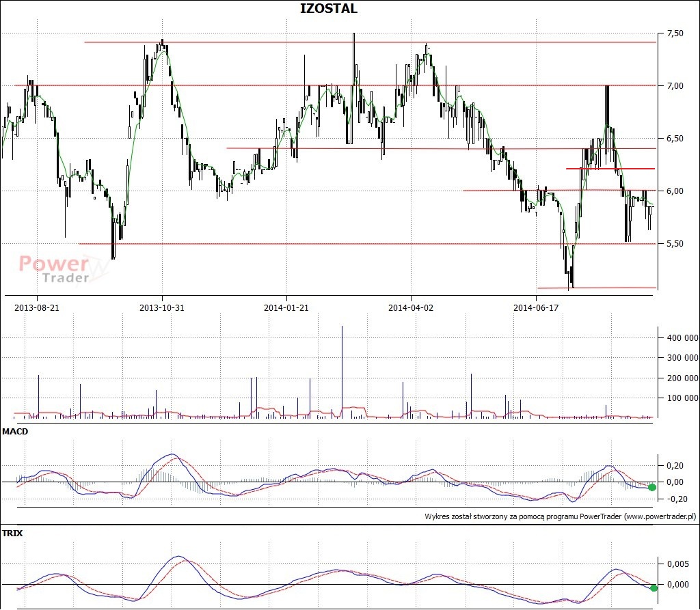Click the 6,00 price axis label
The height and width of the screenshot is (610, 700).
(675, 191)
